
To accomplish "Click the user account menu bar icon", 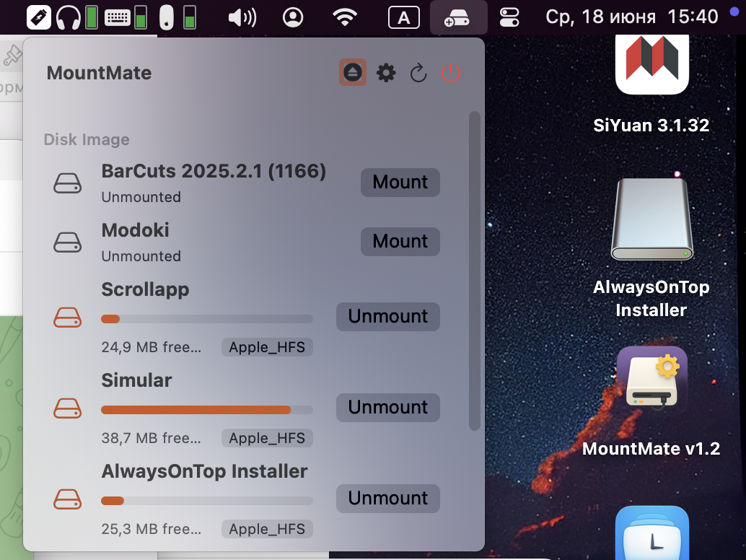I will pyautogui.click(x=293, y=17).
